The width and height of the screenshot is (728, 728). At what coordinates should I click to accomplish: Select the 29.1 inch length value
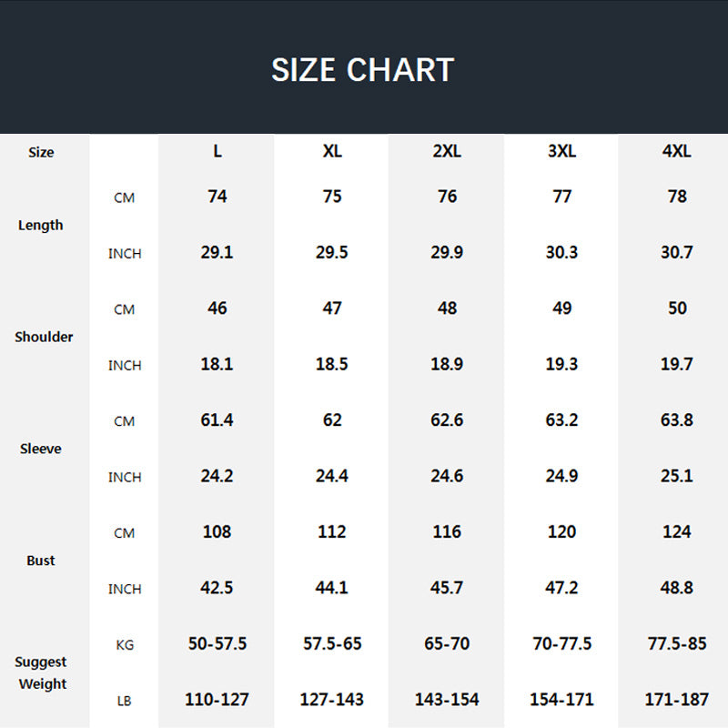point(217,253)
